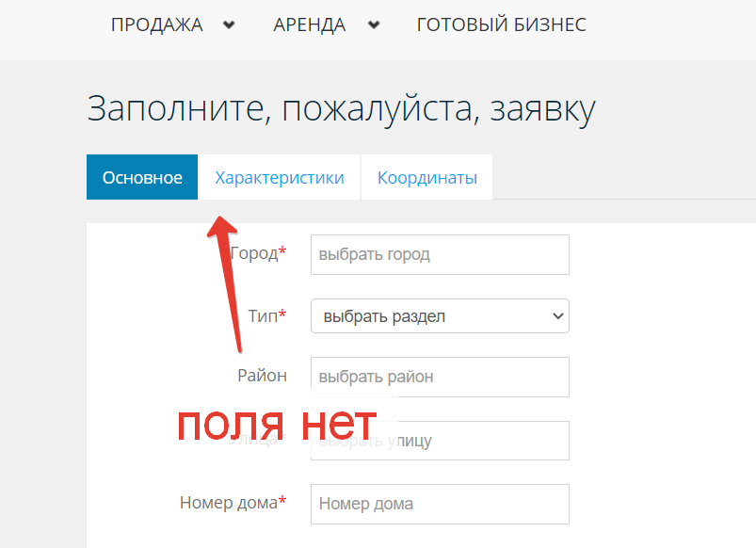Image resolution: width=756 pixels, height=548 pixels.
Task: Go to ГОТОВЫЙ БИЗНЕС section
Action: pyautogui.click(x=502, y=24)
